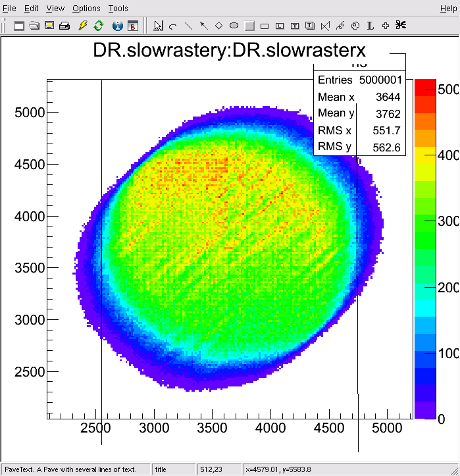This screenshot has height=476, width=460.
Task: Click the status bar PaveText description field
Action: coord(76,469)
